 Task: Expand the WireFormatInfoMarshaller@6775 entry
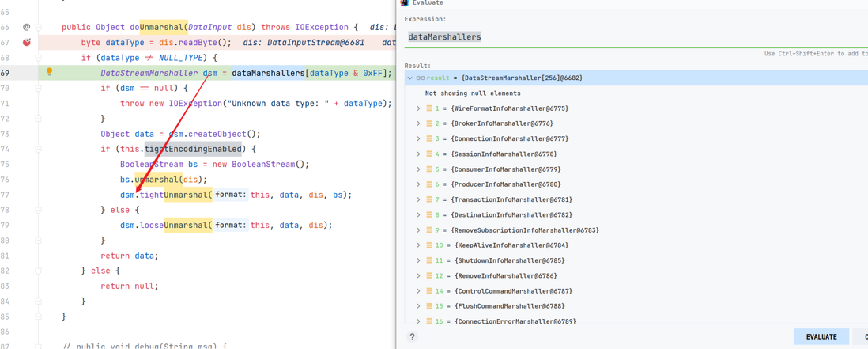419,108
